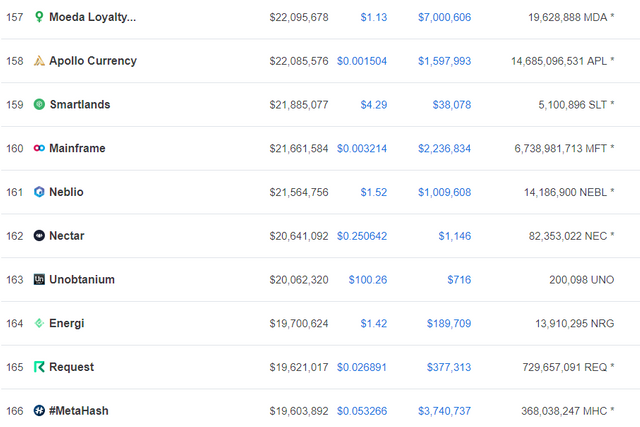Select market cap $21,661,584
The width and height of the screenshot is (640, 427).
pos(299,149)
